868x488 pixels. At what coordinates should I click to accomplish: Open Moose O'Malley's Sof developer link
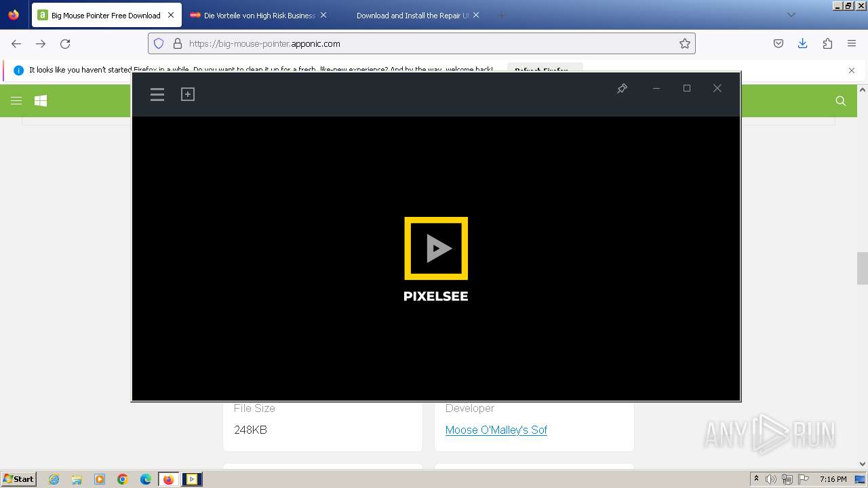[496, 430]
